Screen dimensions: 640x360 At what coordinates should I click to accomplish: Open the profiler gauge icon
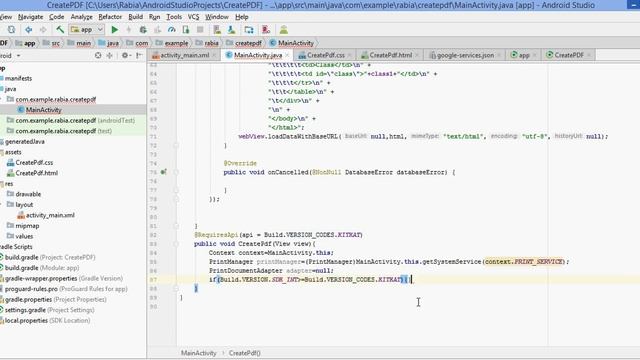click(171, 30)
